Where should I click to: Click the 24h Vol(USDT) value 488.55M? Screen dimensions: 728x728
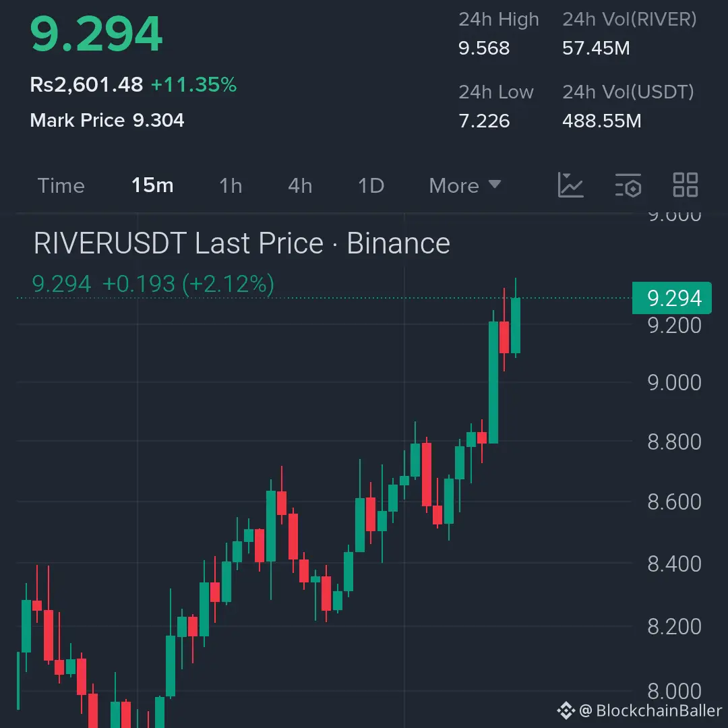(602, 121)
